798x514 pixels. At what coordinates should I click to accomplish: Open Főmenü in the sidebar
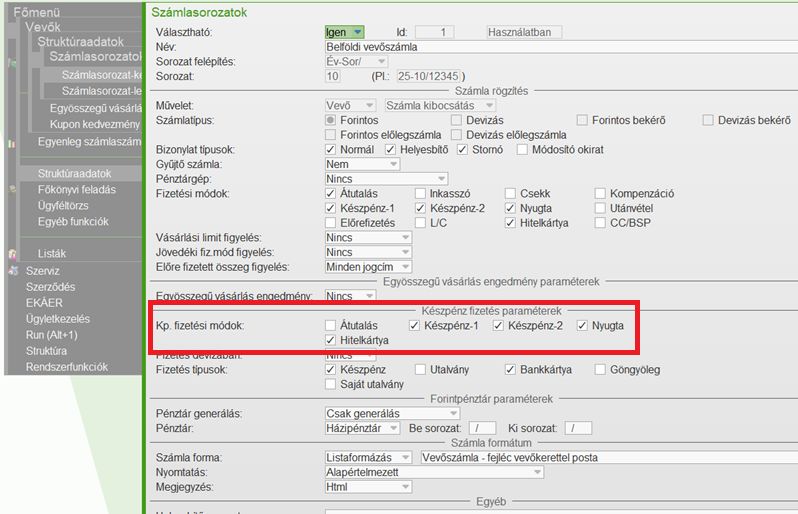pyautogui.click(x=37, y=12)
